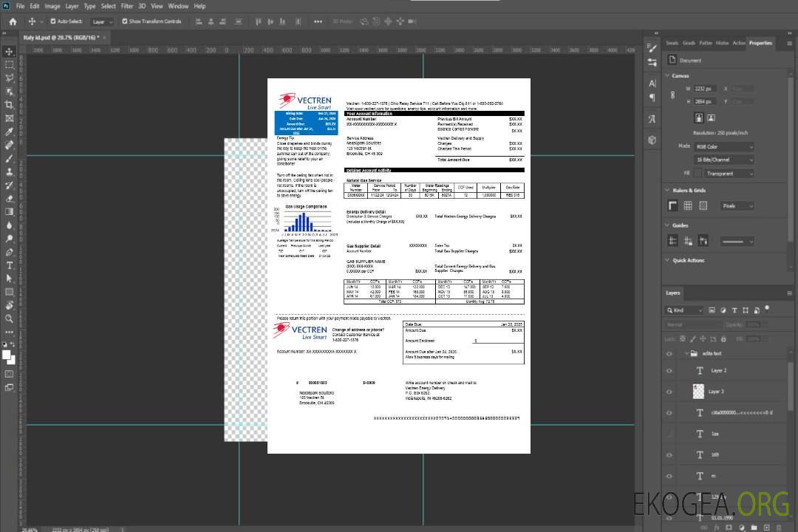
Task: Hide the Layer 3 layer
Action: [669, 392]
